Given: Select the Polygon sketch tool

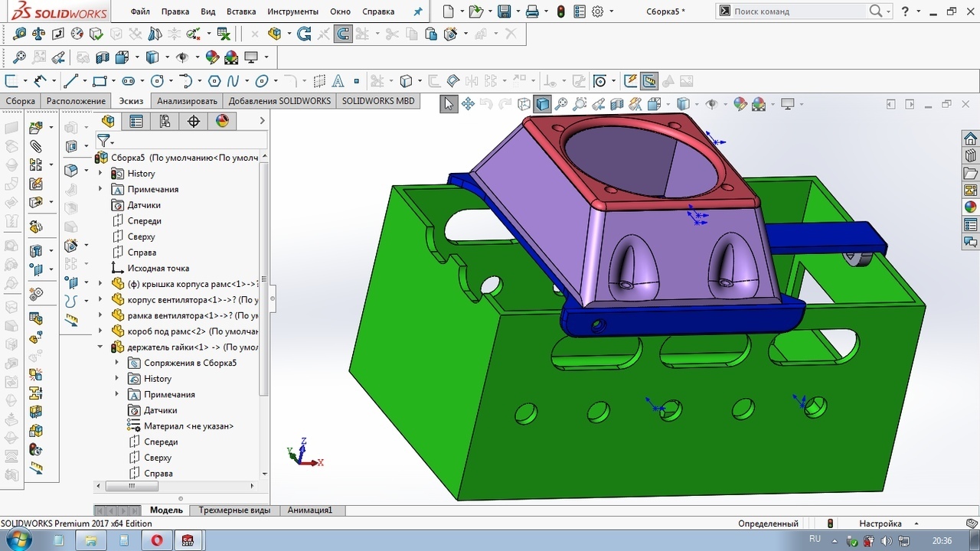Looking at the screenshot, I should [214, 80].
